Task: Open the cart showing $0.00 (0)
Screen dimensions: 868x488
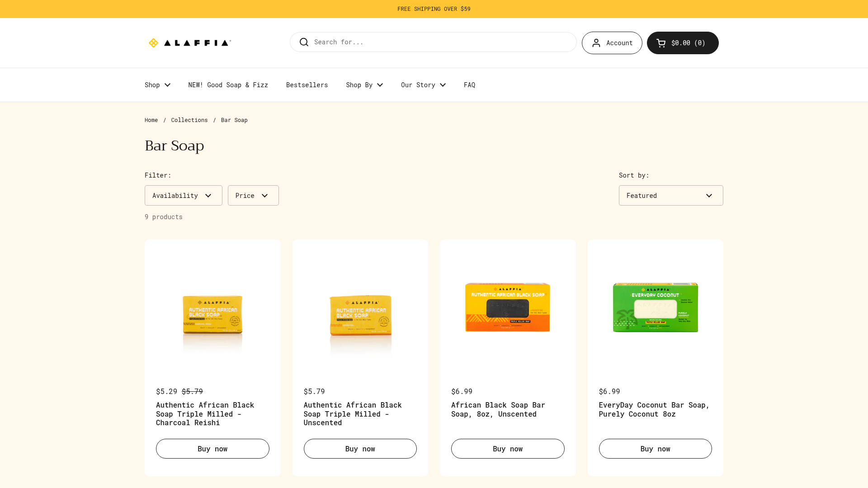Action: point(683,43)
